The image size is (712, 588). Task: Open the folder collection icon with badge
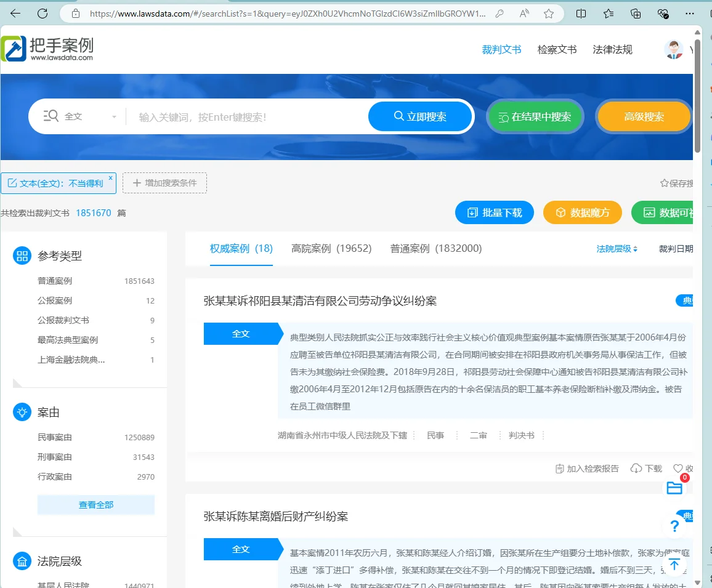pyautogui.click(x=674, y=486)
